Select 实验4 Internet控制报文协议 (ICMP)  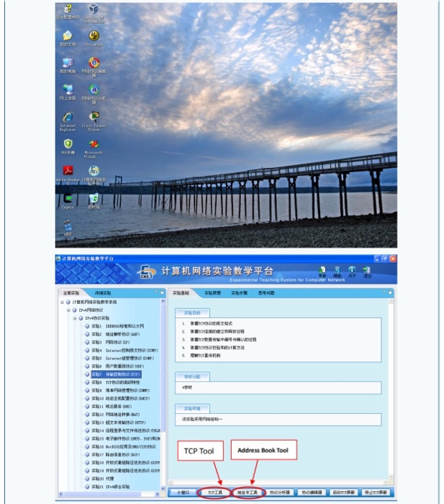[124, 351]
